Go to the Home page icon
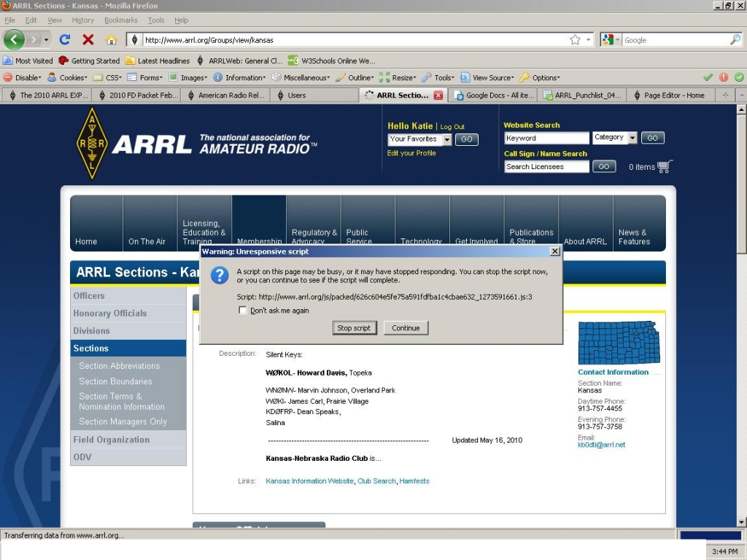This screenshot has width=747, height=560. pos(112,39)
